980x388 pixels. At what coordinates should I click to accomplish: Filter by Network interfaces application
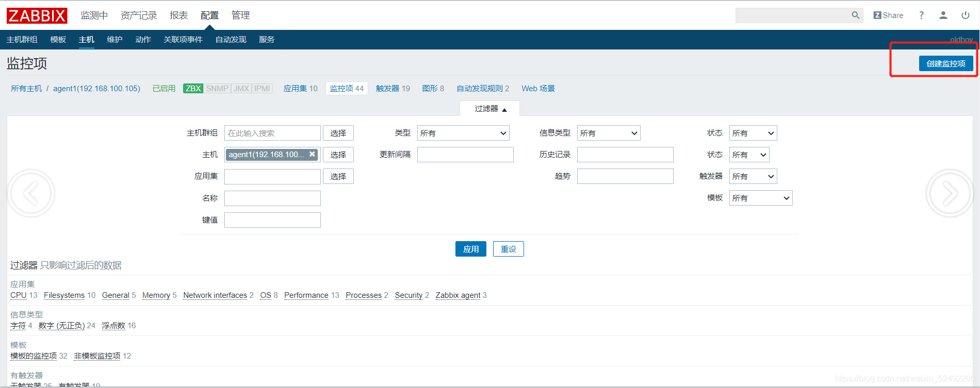215,295
